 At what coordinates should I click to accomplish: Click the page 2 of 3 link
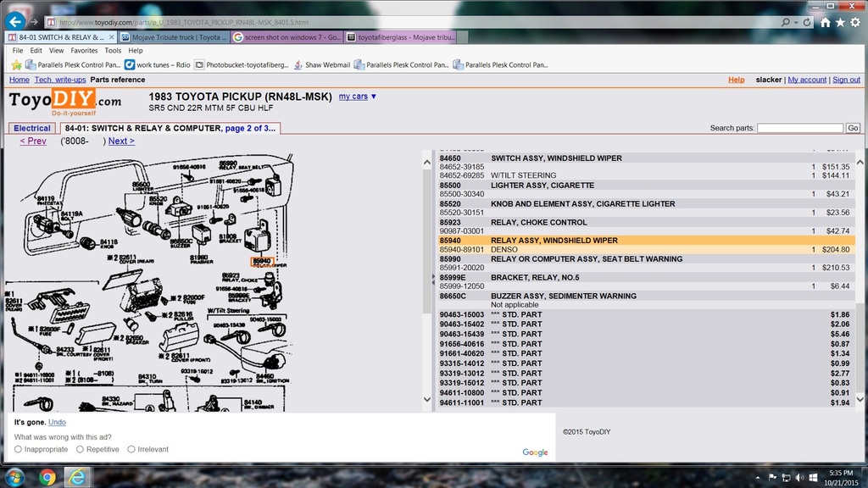(250, 128)
